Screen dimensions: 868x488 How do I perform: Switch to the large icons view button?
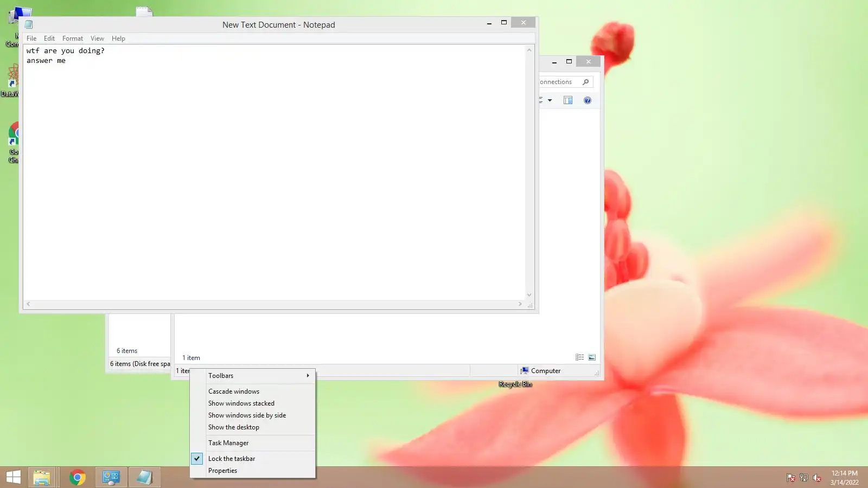coord(592,357)
